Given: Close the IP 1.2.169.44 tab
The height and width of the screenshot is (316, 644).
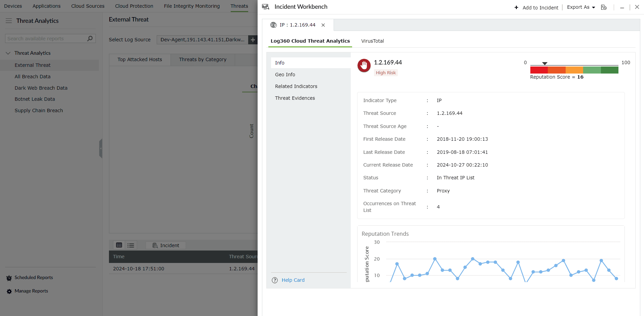Looking at the screenshot, I should coord(323,25).
